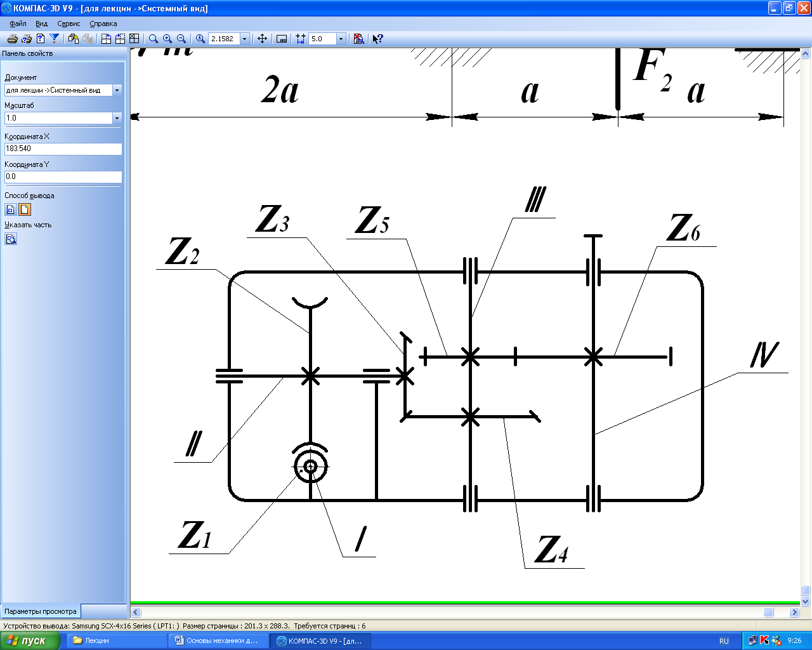This screenshot has width=812, height=650.
Task: Open the Вид menu
Action: (x=41, y=23)
